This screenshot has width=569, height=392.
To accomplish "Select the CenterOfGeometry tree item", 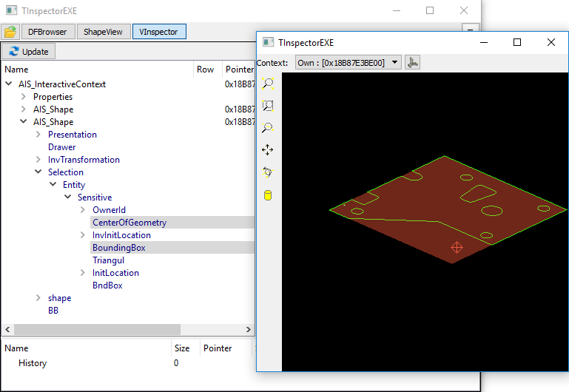I will pyautogui.click(x=129, y=223).
